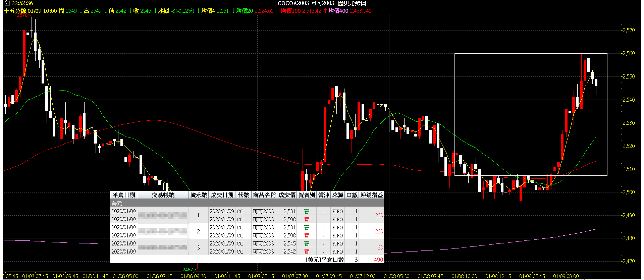644x280 pixels.
Task: Click the 開 2549 open price readout
Action: pos(68,11)
